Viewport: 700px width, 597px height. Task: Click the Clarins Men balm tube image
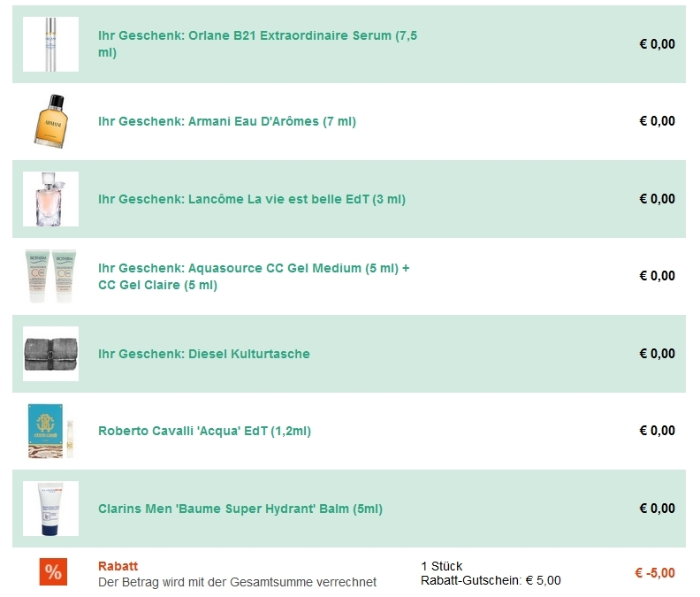pos(50,509)
